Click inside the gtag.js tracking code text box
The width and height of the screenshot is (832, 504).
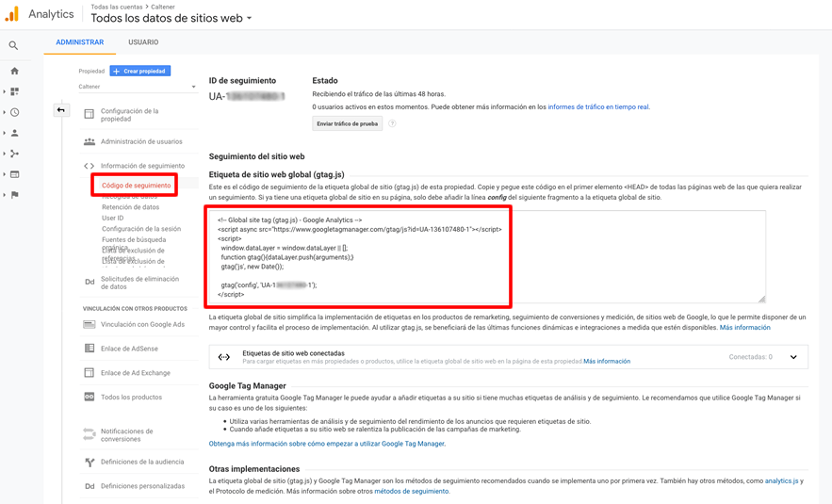(x=487, y=257)
